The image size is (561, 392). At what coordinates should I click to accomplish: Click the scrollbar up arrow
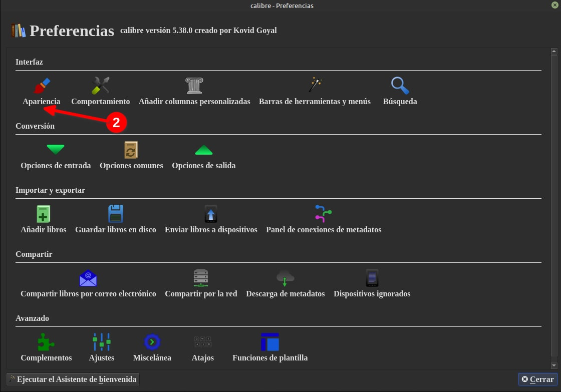point(554,51)
